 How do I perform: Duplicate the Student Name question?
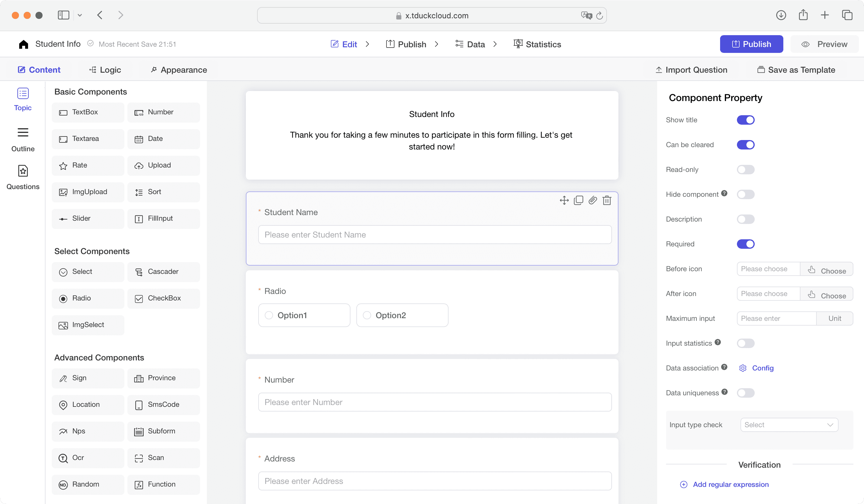(578, 200)
